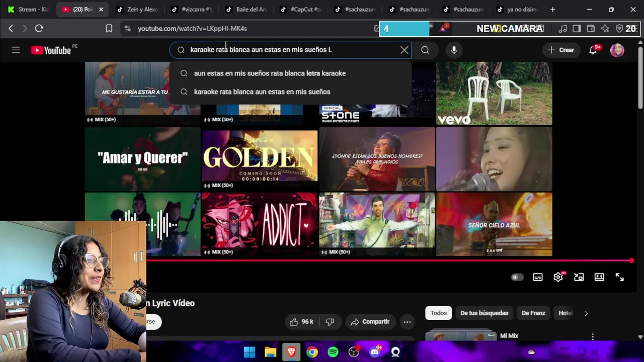Start voice search with the microphone
This screenshot has width=644, height=362.
pyautogui.click(x=454, y=50)
